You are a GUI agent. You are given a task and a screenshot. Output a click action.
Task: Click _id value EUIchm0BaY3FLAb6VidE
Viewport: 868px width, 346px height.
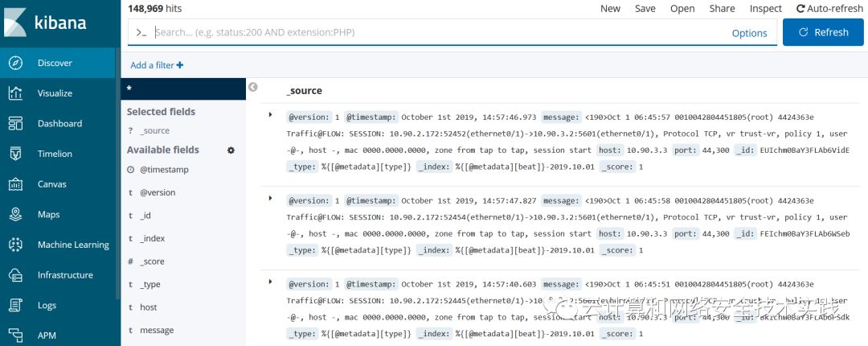pyautogui.click(x=805, y=150)
